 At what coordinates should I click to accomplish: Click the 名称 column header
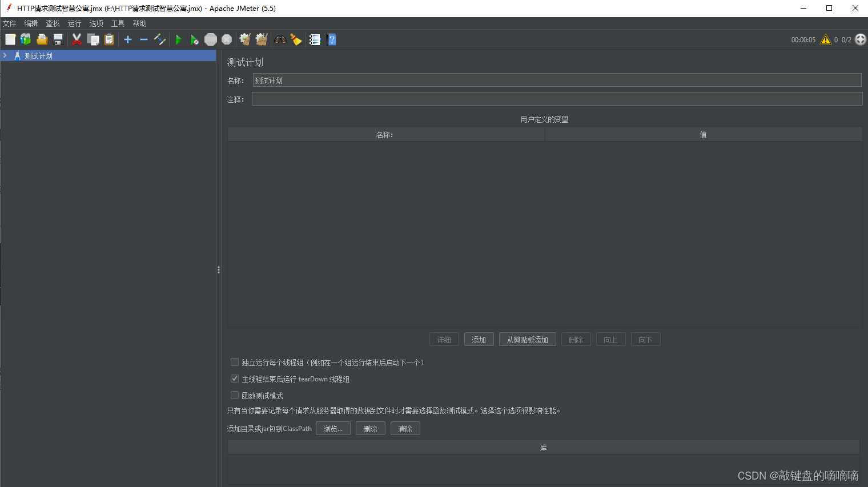coord(386,135)
